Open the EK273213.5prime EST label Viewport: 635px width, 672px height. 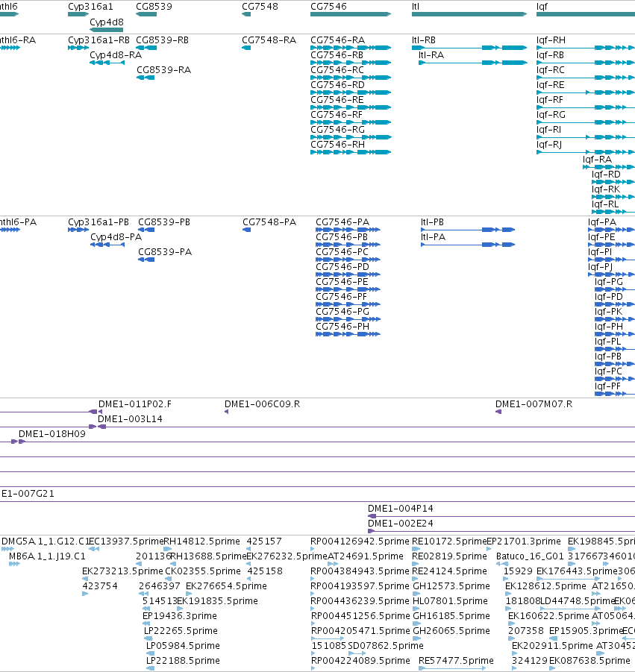click(x=122, y=571)
